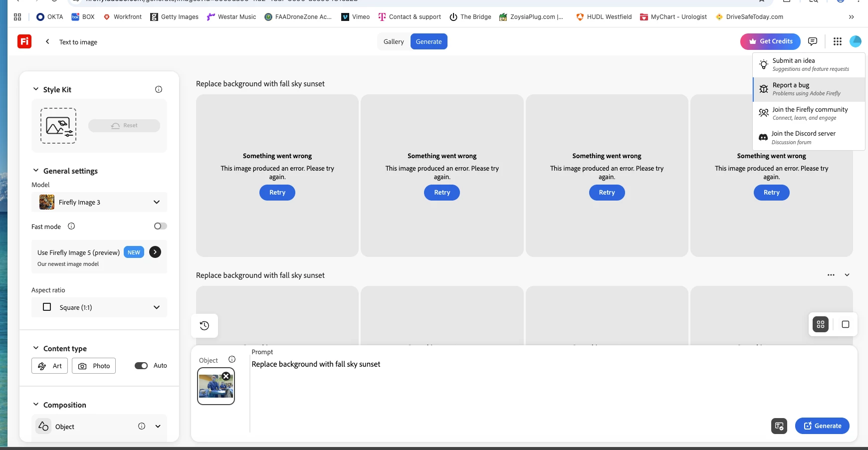Open the profile avatar menu
The image size is (868, 450).
click(856, 41)
